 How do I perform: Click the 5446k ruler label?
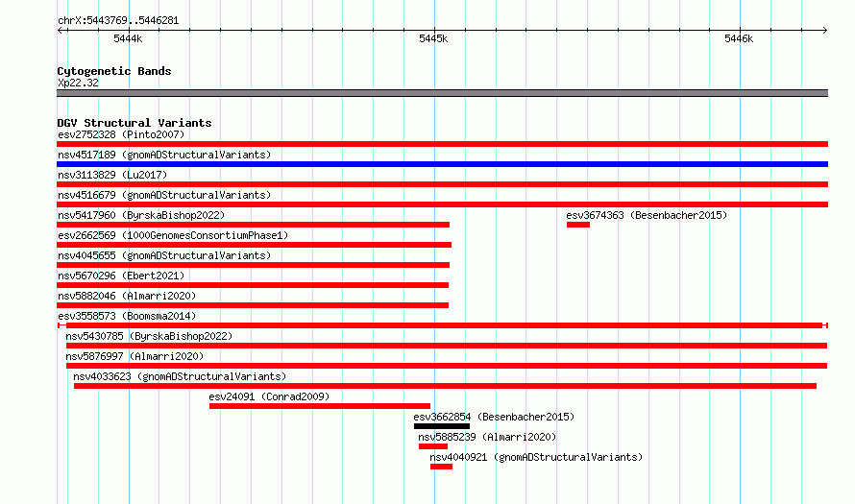739,38
